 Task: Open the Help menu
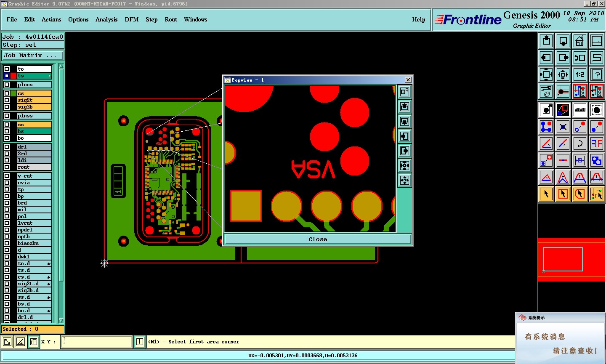pyautogui.click(x=419, y=19)
